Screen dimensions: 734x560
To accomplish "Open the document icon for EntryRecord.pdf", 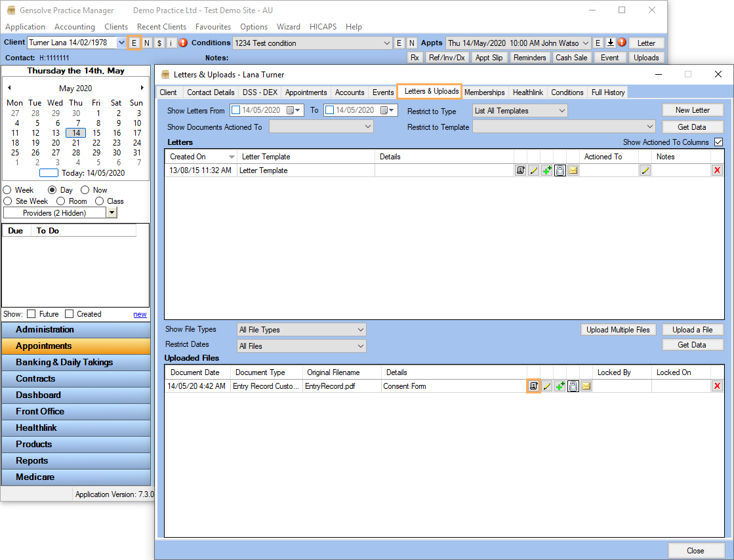I will pyautogui.click(x=533, y=386).
